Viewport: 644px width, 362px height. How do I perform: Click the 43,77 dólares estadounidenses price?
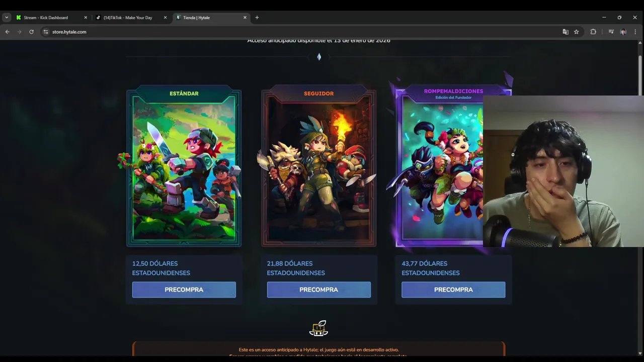[x=431, y=268]
